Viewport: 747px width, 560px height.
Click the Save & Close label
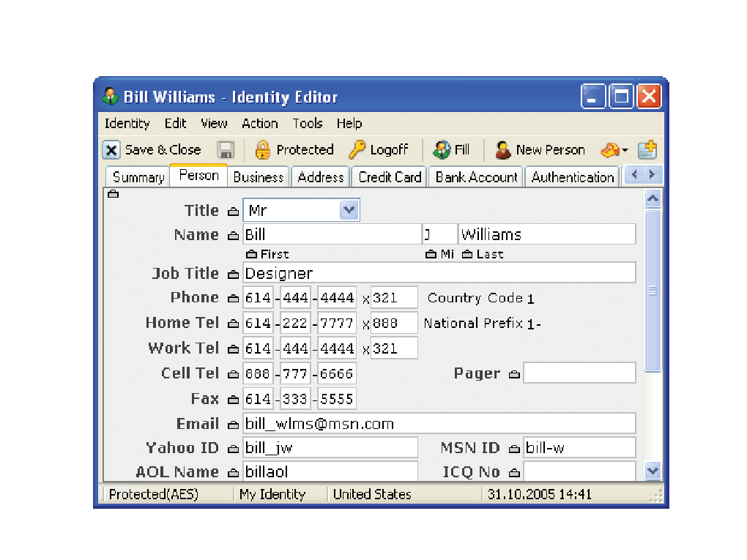click(x=163, y=150)
